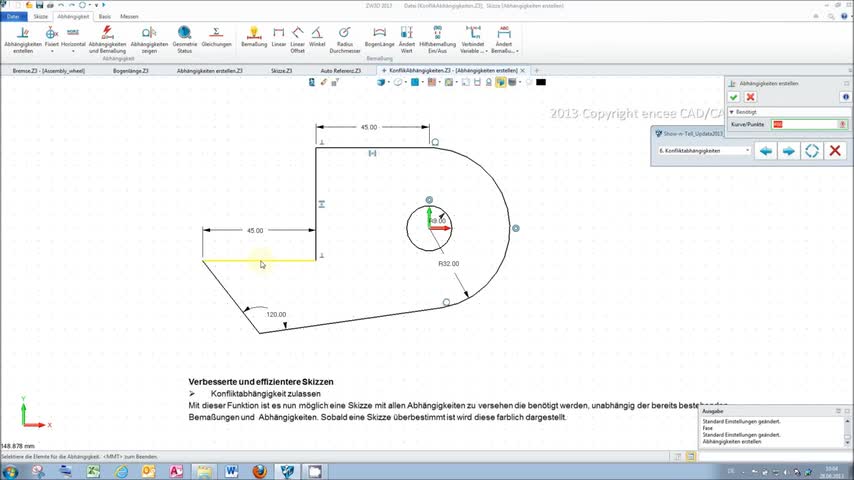
Task: Select the Abhängigkeiten erstellen ribbon tool
Action: click(x=23, y=39)
